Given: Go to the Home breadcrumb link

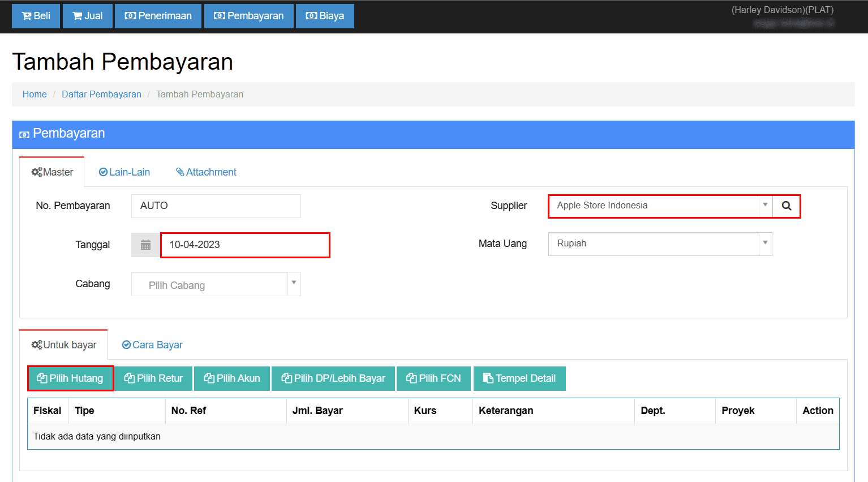Looking at the screenshot, I should point(35,94).
